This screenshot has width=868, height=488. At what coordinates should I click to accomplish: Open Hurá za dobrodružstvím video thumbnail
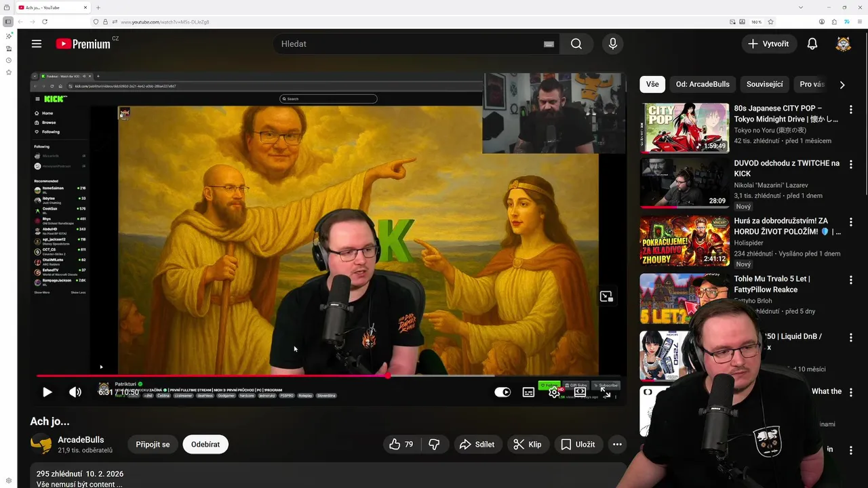click(686, 241)
